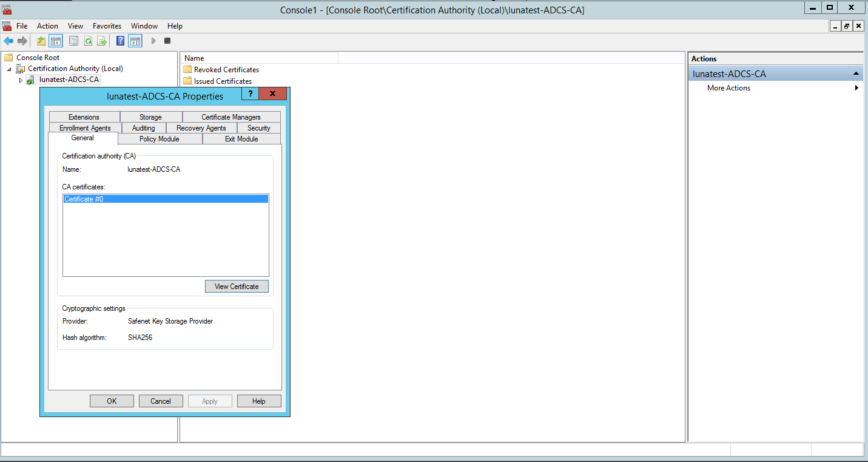Click the Console Root folder icon

click(x=8, y=58)
